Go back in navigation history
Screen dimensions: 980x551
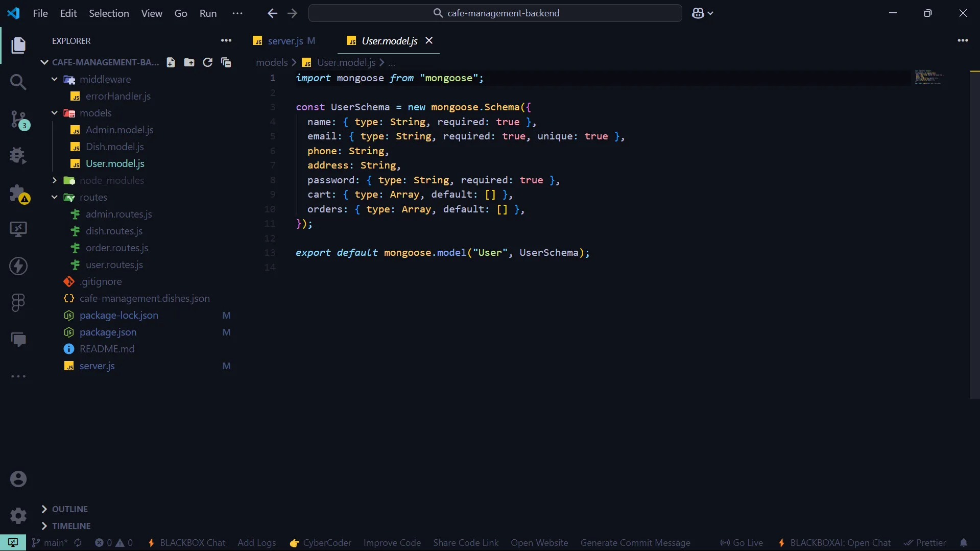pos(272,13)
